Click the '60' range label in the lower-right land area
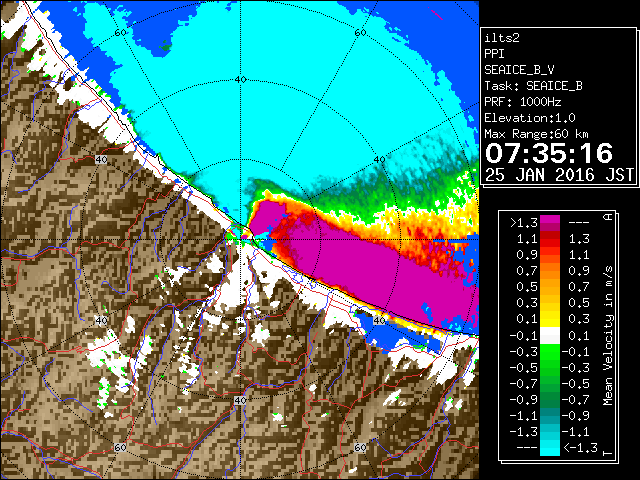640x480 pixels. coord(360,447)
